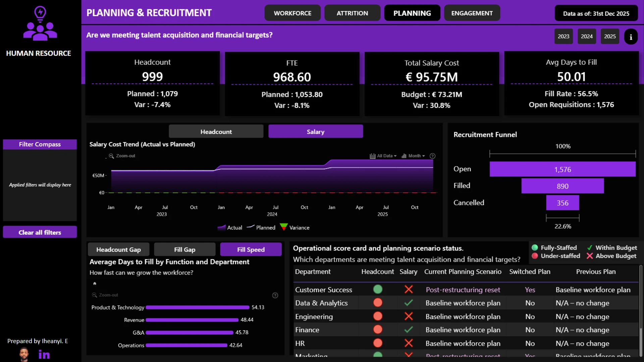Click the author profile photo
Image resolution: width=644 pixels, height=362 pixels.
pos(24,354)
